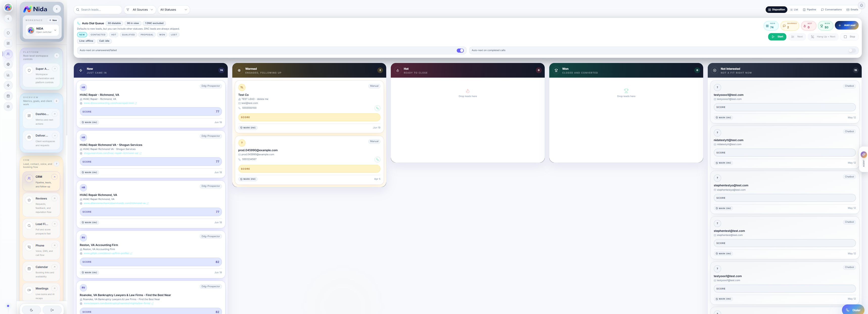Toggle the HOT status filter chip
Screen dimensions: 868x314
pos(113,35)
